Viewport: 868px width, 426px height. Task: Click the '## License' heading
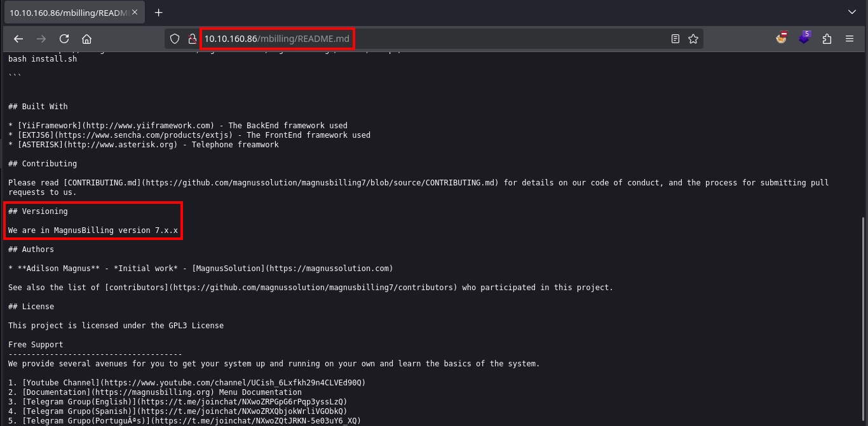click(31, 307)
